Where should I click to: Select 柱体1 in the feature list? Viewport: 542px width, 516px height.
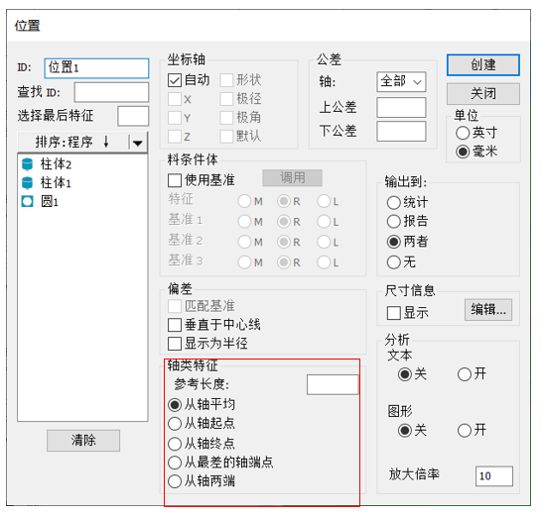click(56, 183)
